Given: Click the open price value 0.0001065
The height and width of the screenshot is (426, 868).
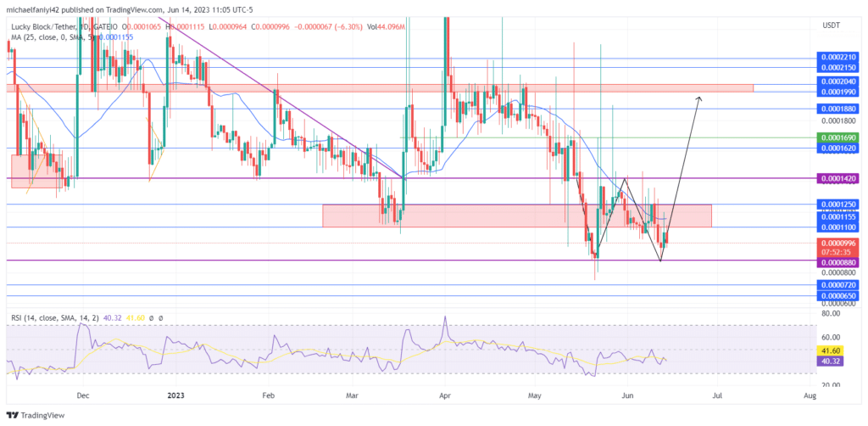Looking at the screenshot, I should (145, 26).
